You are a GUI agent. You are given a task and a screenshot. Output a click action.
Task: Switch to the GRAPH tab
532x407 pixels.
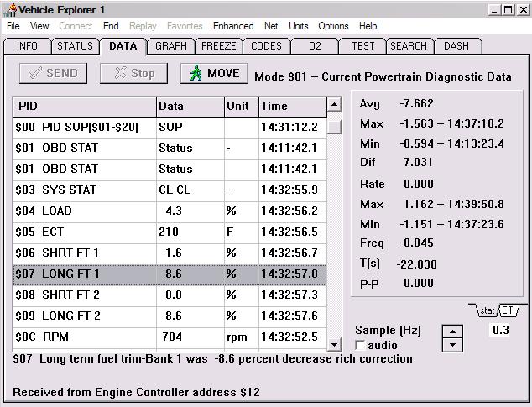coord(171,46)
